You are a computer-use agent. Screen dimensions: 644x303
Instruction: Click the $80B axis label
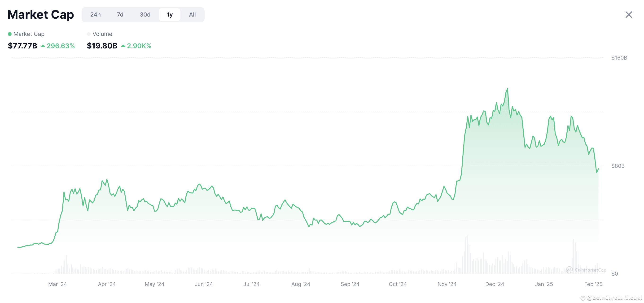(618, 166)
